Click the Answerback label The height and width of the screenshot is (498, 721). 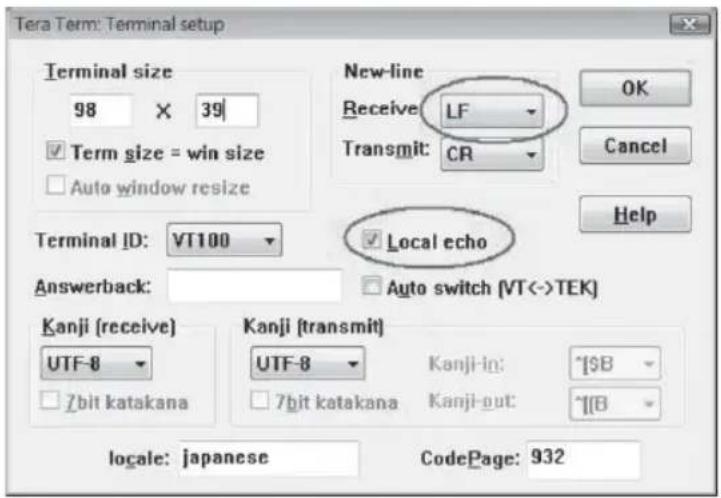click(x=93, y=286)
